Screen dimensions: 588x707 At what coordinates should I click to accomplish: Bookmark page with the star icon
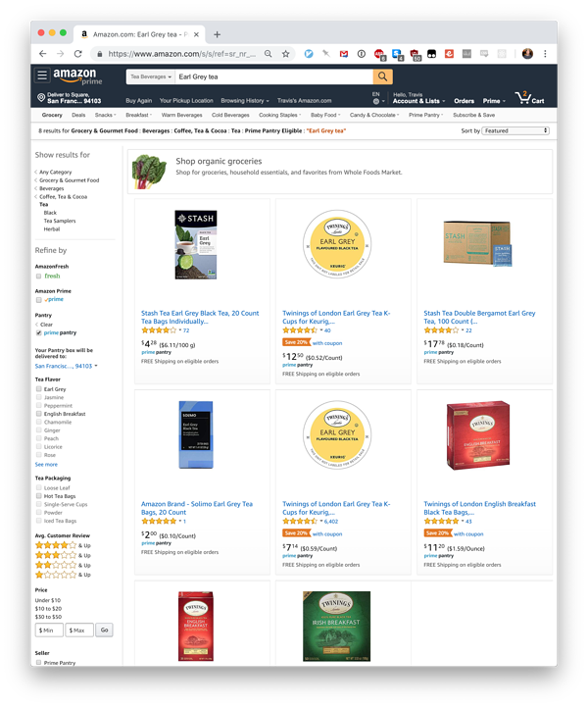(x=285, y=54)
